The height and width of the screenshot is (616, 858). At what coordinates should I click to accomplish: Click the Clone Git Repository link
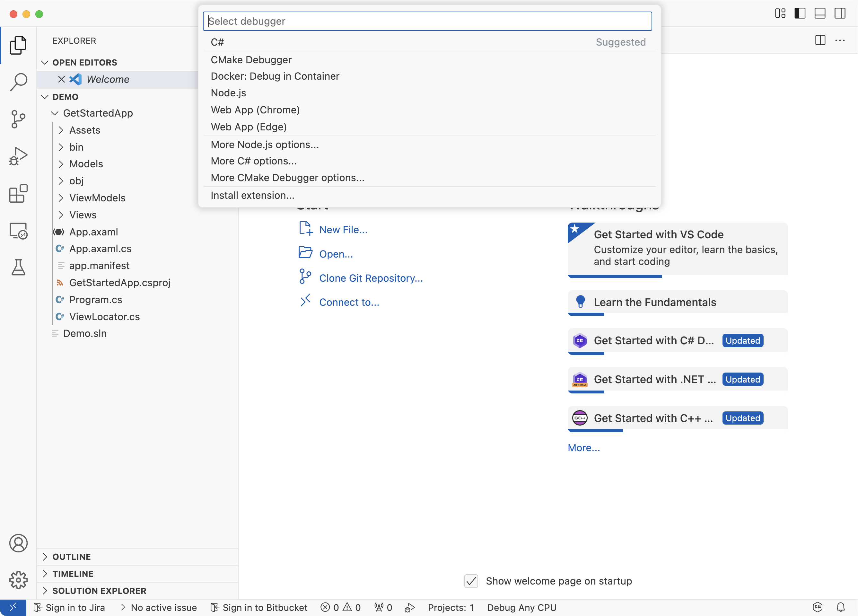(x=371, y=278)
